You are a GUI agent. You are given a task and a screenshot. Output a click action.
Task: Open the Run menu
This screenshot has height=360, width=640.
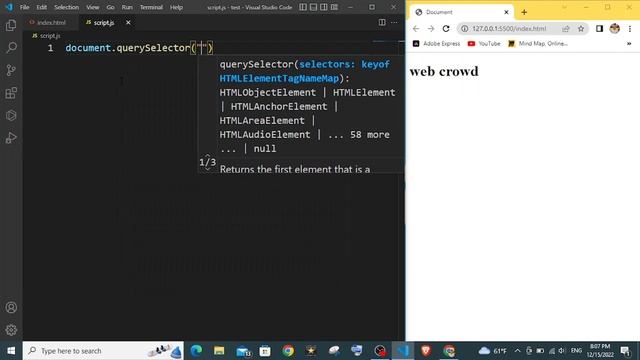[127, 7]
